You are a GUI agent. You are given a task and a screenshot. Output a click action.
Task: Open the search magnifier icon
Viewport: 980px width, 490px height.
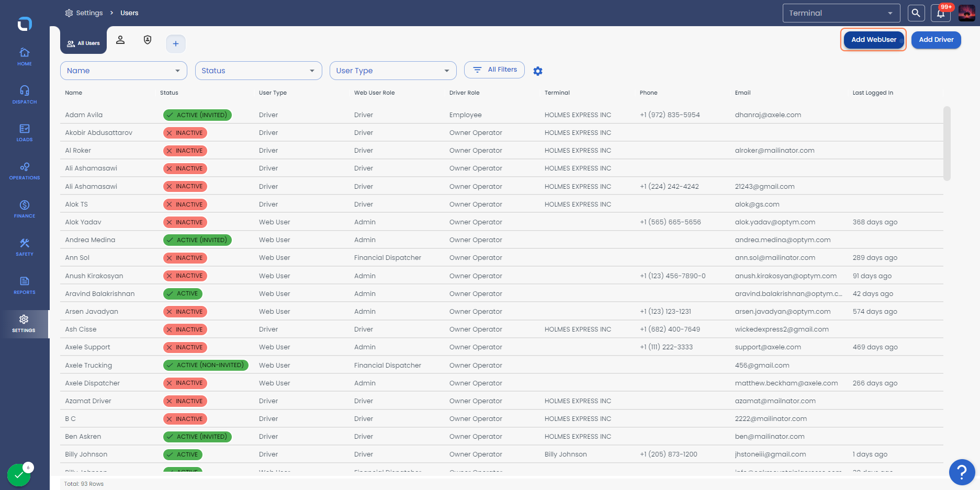click(x=916, y=13)
